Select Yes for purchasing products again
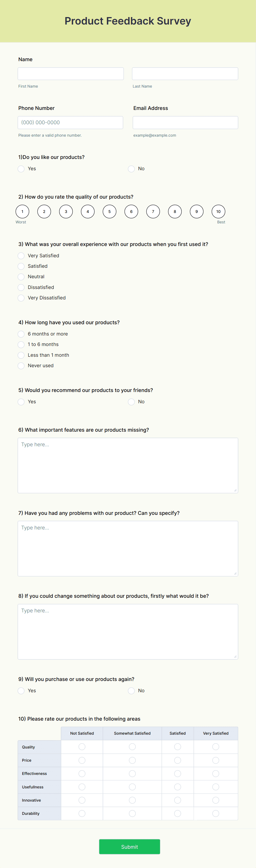 21,690
